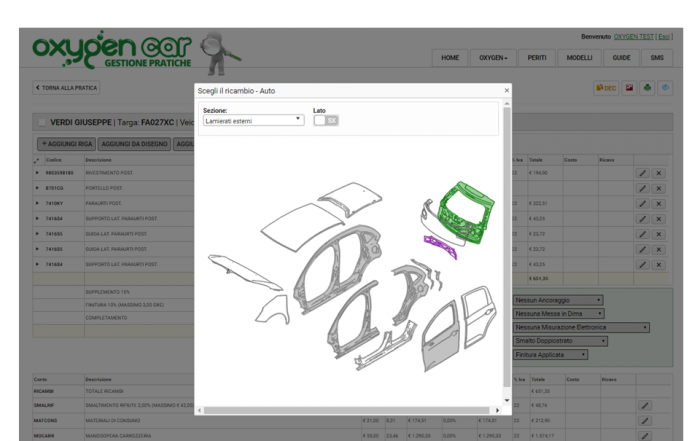Open the OXYGEN menu
Screen dimensions: 700x441
(493, 58)
